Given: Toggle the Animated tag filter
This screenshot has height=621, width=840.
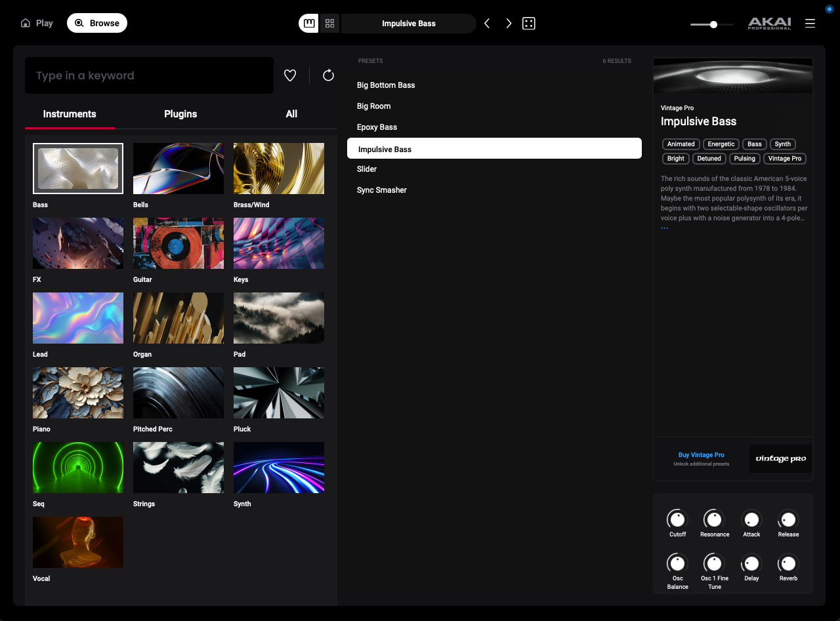Looking at the screenshot, I should tap(681, 144).
